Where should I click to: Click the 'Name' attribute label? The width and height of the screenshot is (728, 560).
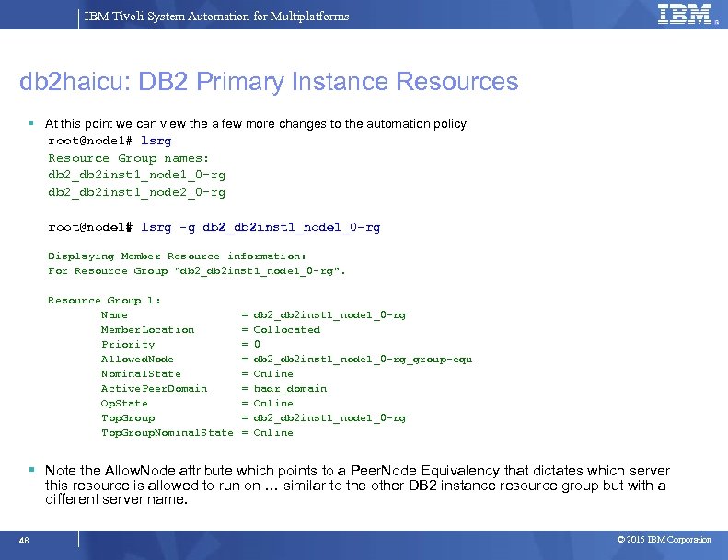(x=114, y=315)
